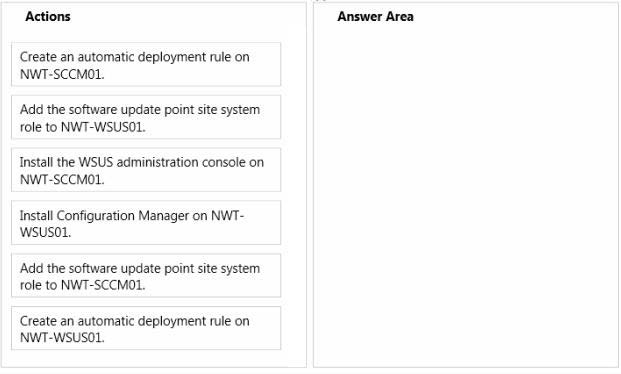Pick 'Install the WSUS administration console' action
This screenshot has width=621, height=374.
coord(146,170)
